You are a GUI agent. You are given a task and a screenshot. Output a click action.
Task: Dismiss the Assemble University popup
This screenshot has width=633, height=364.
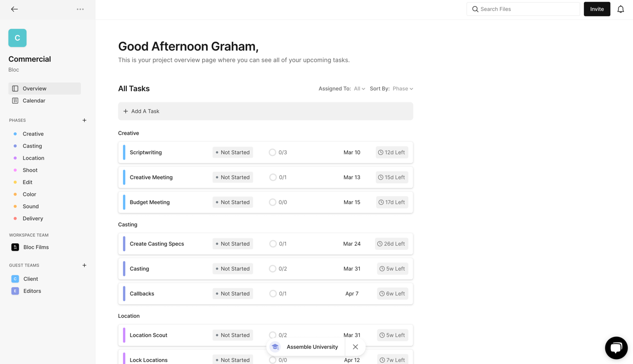pos(355,347)
